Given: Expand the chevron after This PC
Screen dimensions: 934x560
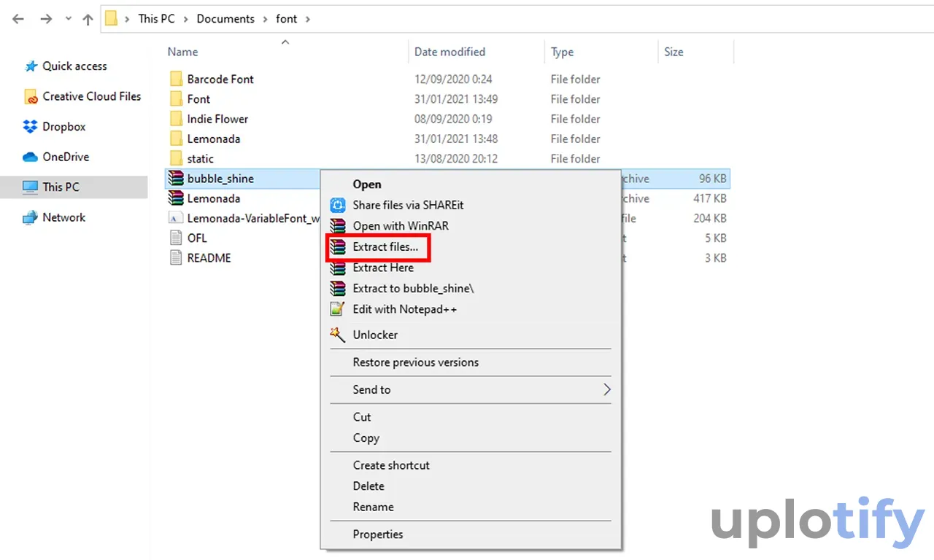Looking at the screenshot, I should [x=185, y=19].
